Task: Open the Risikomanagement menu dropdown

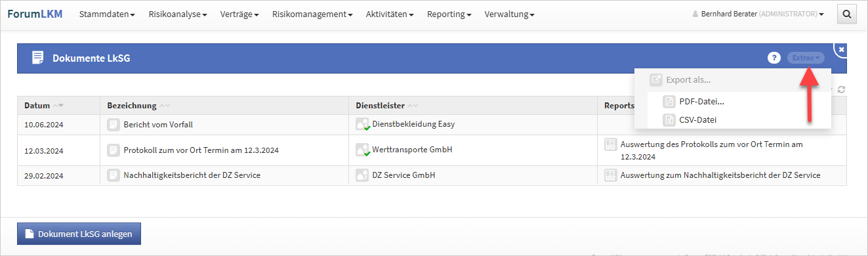Action: click(x=312, y=14)
